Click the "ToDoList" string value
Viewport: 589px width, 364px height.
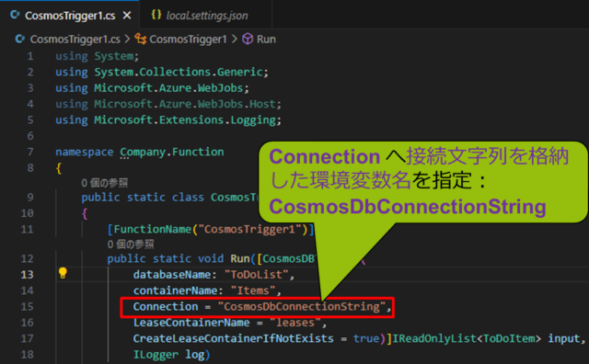coord(256,275)
